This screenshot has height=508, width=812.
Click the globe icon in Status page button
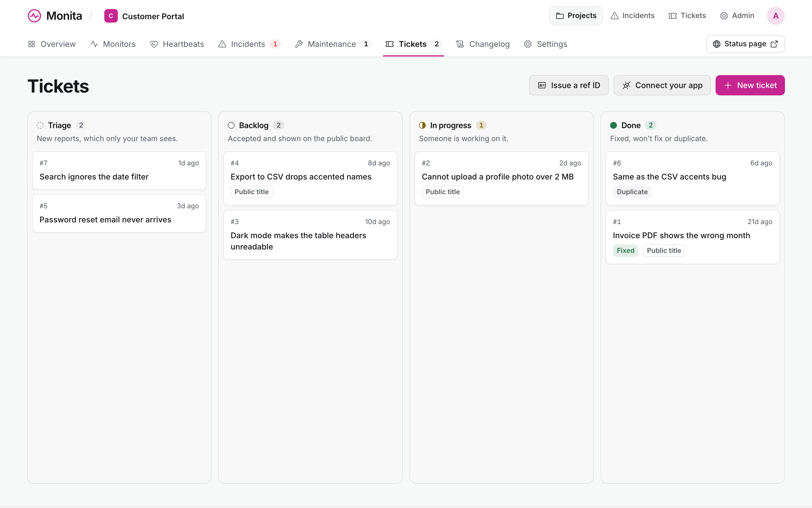[716, 44]
